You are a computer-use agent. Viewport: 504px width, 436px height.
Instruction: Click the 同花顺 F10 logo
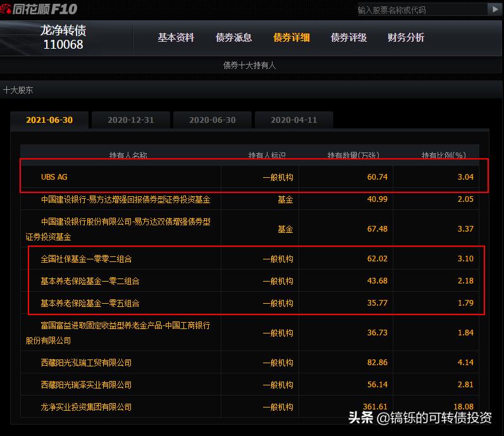pos(39,9)
